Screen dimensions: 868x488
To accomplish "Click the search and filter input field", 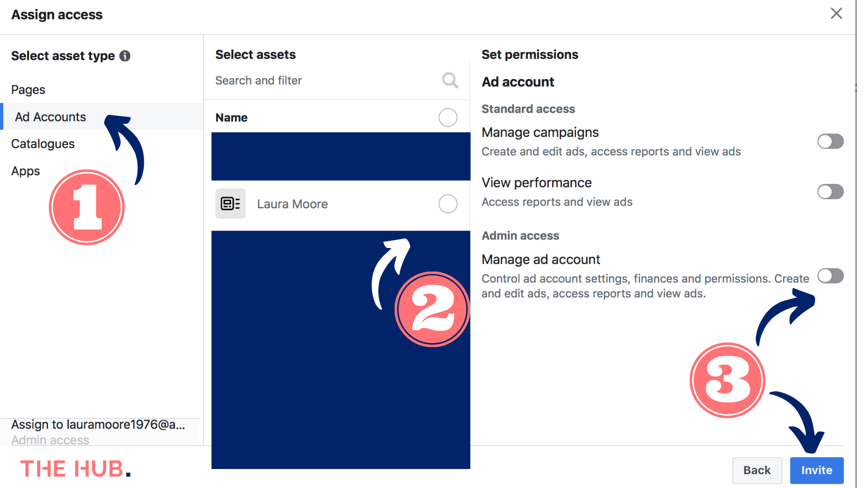I will tap(339, 80).
